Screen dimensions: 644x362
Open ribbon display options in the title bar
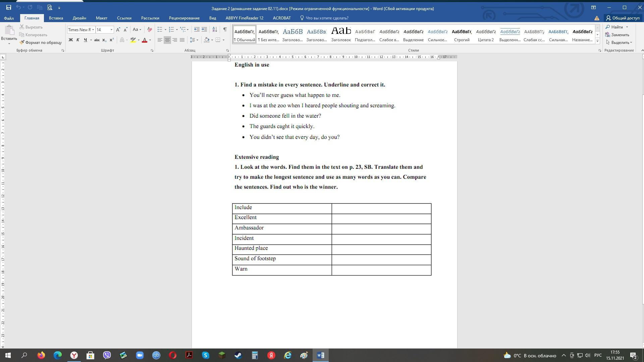pyautogui.click(x=593, y=7)
